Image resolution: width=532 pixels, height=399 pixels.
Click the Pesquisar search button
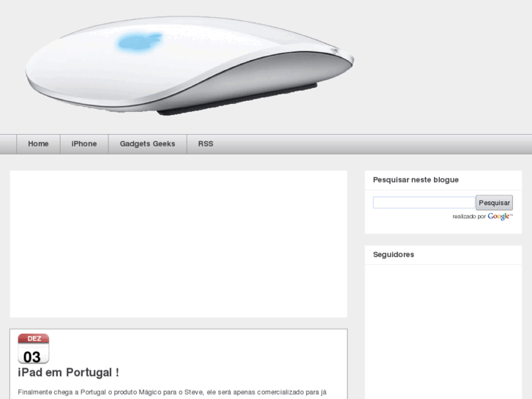[494, 203]
